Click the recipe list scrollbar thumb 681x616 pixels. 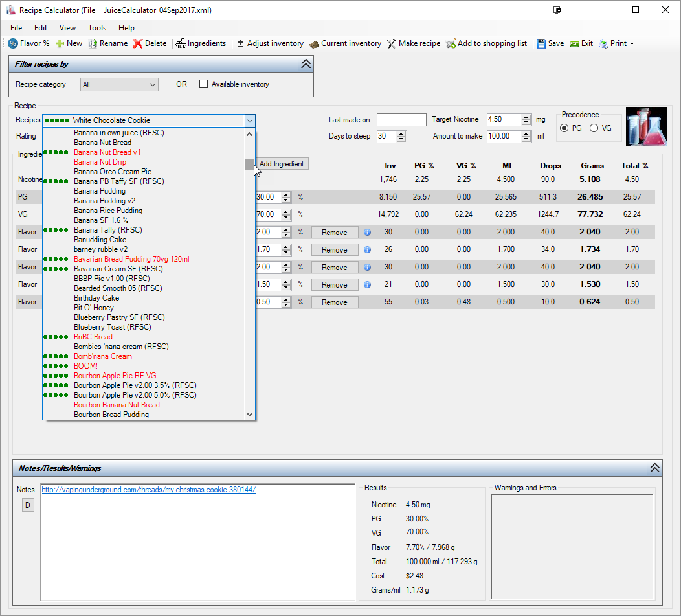coord(249,164)
